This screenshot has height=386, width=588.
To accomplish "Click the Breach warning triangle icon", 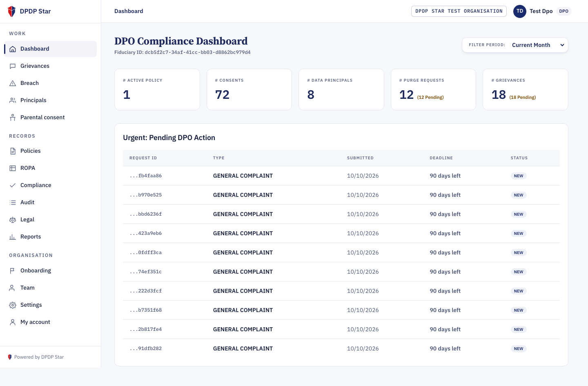I will tap(13, 83).
